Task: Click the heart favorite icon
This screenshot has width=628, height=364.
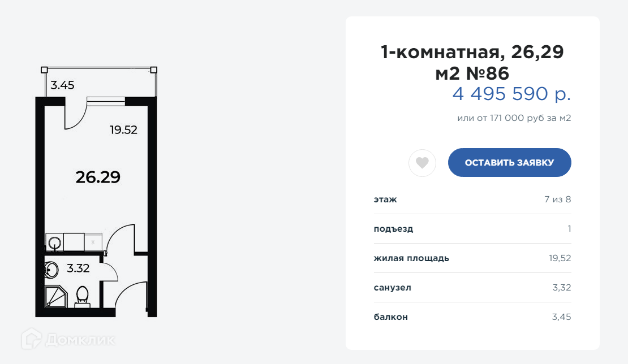Action: (422, 163)
